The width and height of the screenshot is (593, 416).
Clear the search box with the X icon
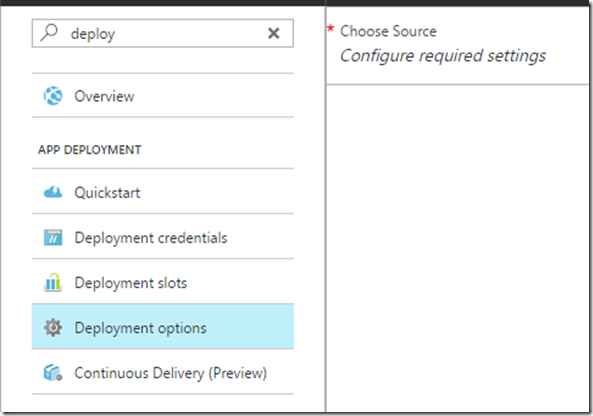[273, 33]
